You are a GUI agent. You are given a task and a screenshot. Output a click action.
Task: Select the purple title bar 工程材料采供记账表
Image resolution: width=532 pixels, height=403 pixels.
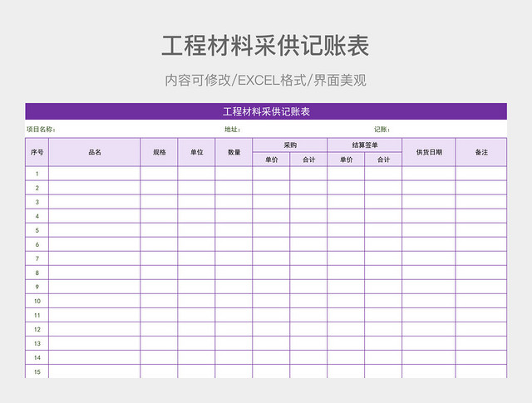pyautogui.click(x=266, y=111)
